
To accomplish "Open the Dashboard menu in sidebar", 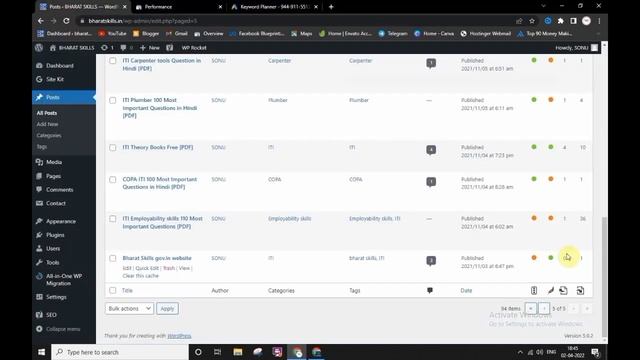I will (60, 65).
